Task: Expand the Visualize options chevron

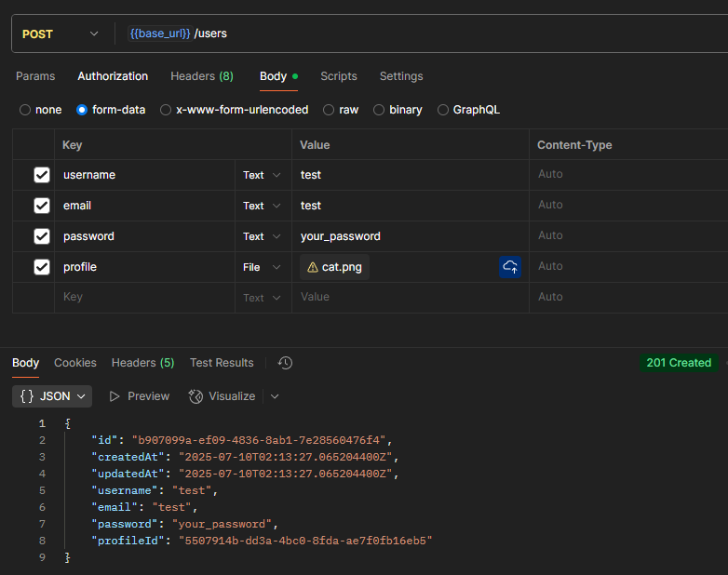Action: click(x=275, y=396)
